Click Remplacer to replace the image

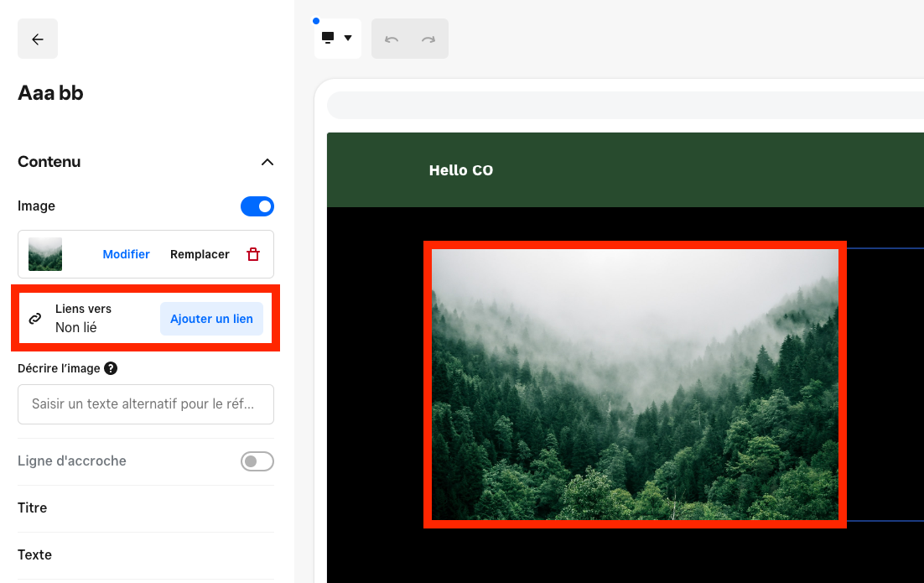pyautogui.click(x=200, y=254)
